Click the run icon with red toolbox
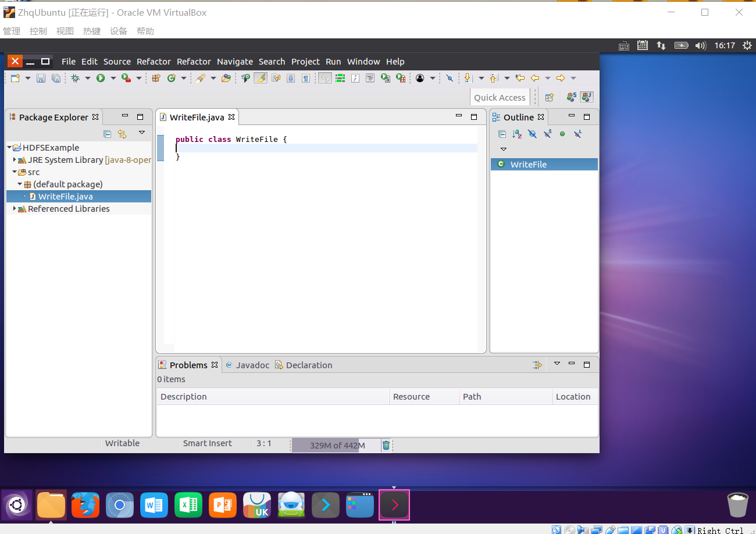Viewport: 756px width, 534px height. [x=126, y=78]
